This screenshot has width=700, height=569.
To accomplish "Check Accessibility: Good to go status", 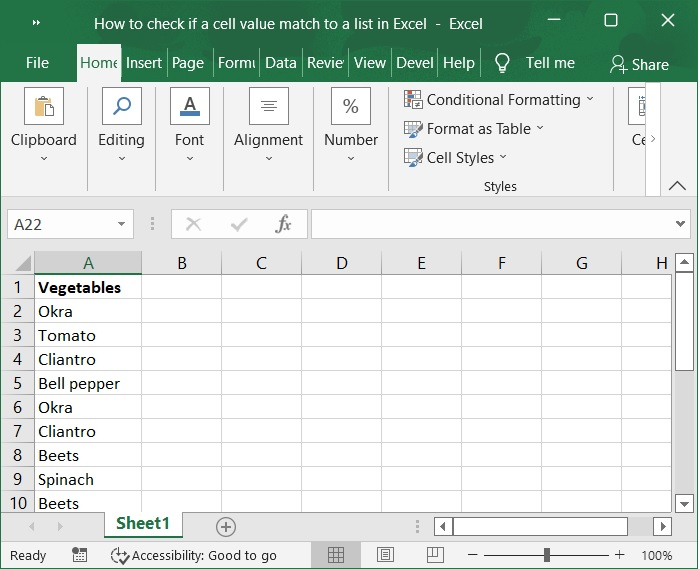I will point(195,555).
